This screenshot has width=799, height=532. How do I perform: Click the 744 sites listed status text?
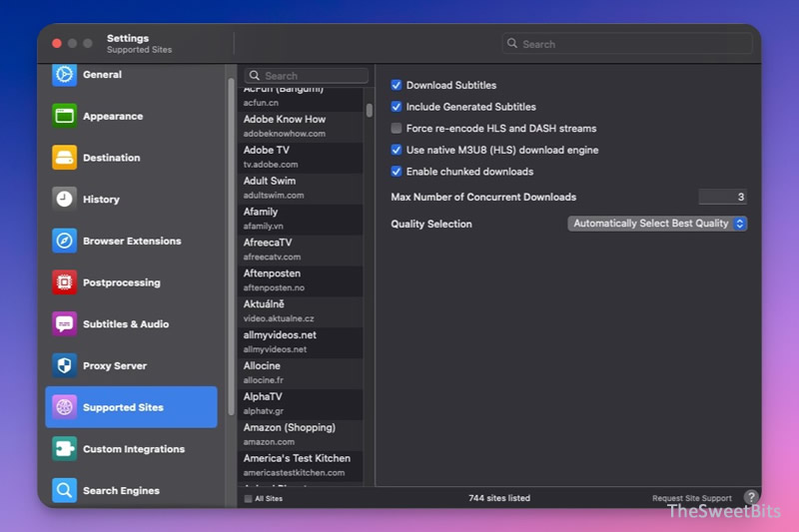(499, 498)
